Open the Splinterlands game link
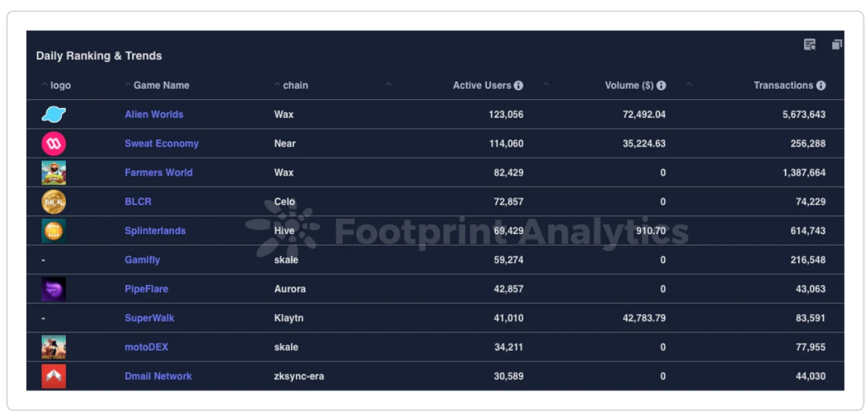 click(x=155, y=231)
